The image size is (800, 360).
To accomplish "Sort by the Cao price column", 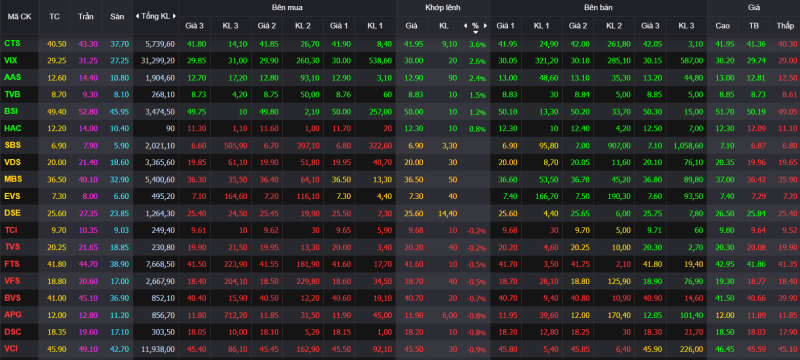I will point(722,25).
